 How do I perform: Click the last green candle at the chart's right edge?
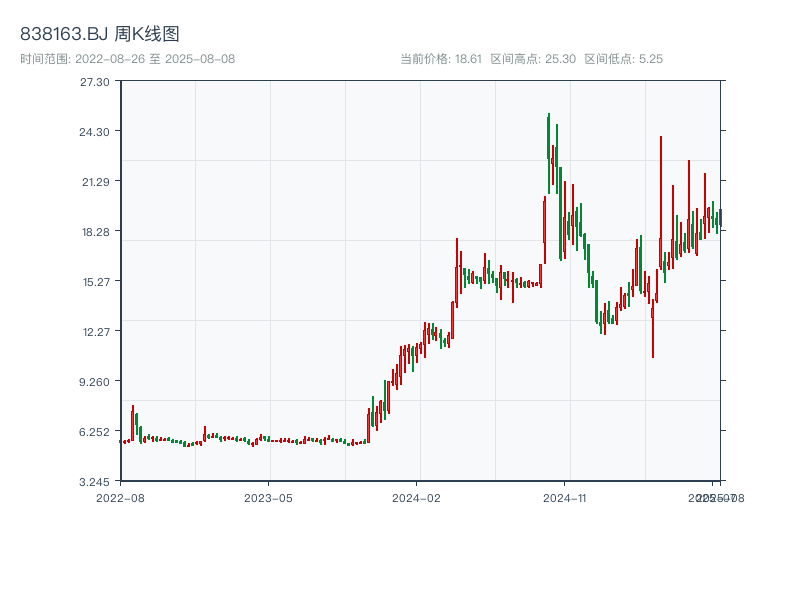pyautogui.click(x=720, y=218)
